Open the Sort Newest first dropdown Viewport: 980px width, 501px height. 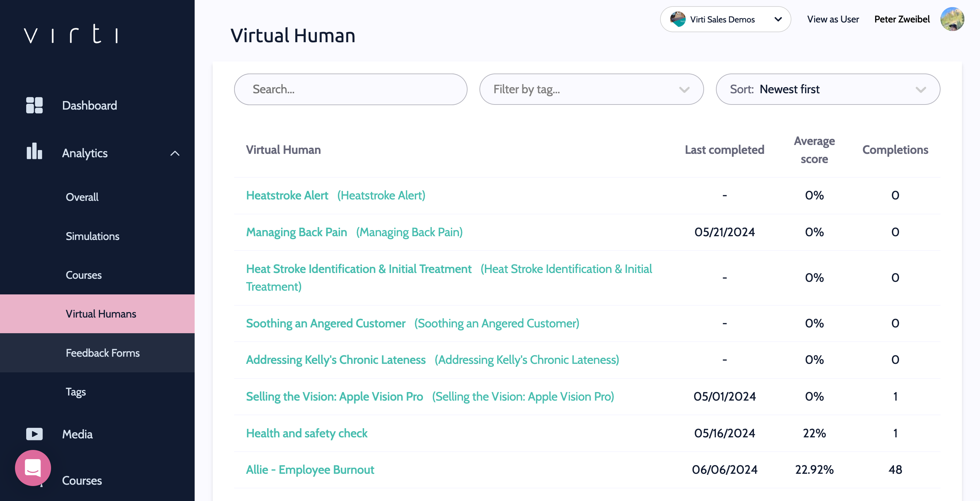tap(828, 90)
